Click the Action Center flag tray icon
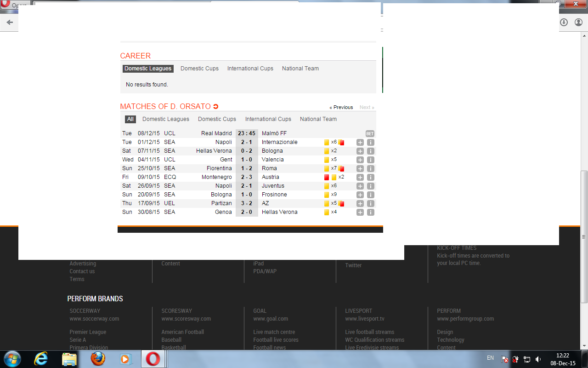Viewport: 588px width, 368px height. click(x=504, y=359)
